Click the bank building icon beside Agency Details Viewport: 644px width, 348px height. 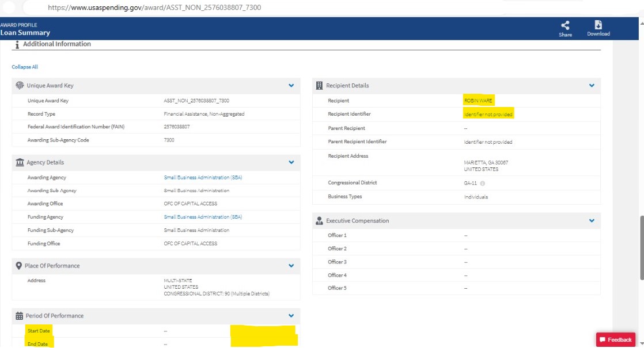tap(20, 162)
